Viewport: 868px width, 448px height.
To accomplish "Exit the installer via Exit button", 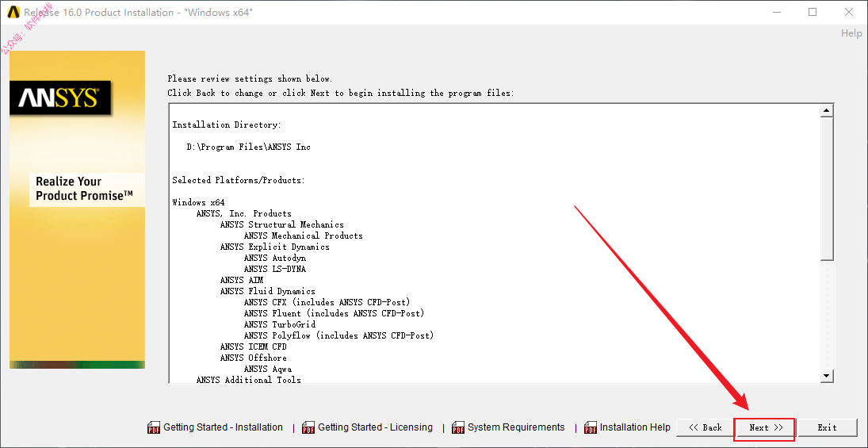I will (x=827, y=427).
